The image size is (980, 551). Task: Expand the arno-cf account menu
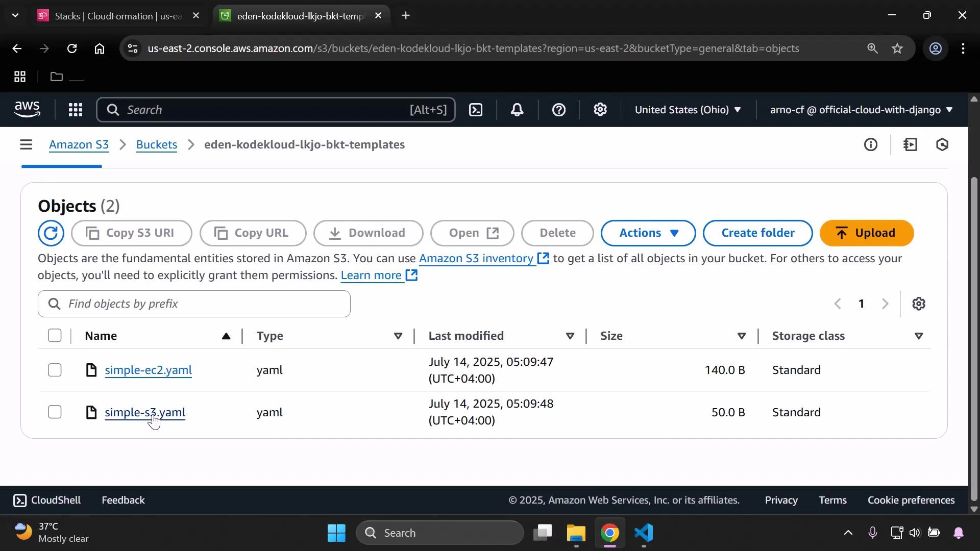pos(860,110)
